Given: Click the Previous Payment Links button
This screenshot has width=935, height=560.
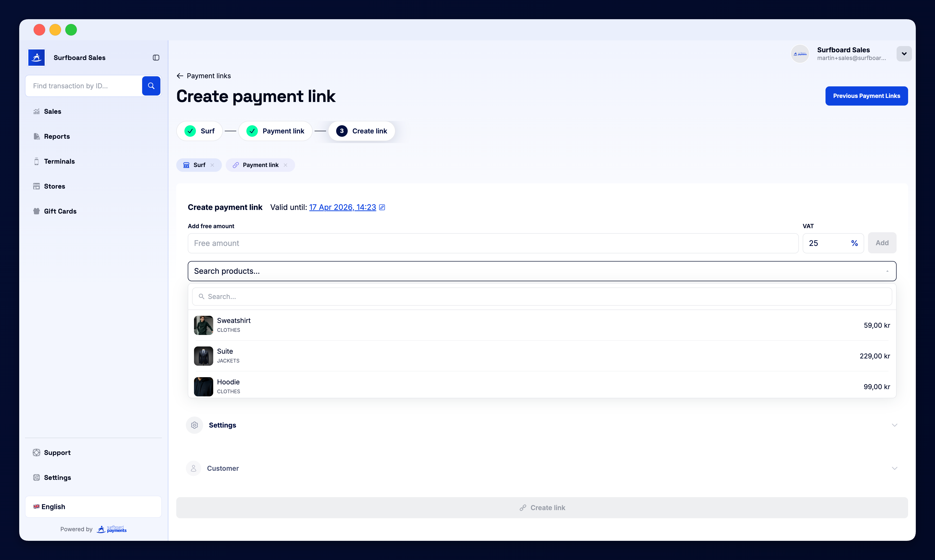Looking at the screenshot, I should coord(866,95).
